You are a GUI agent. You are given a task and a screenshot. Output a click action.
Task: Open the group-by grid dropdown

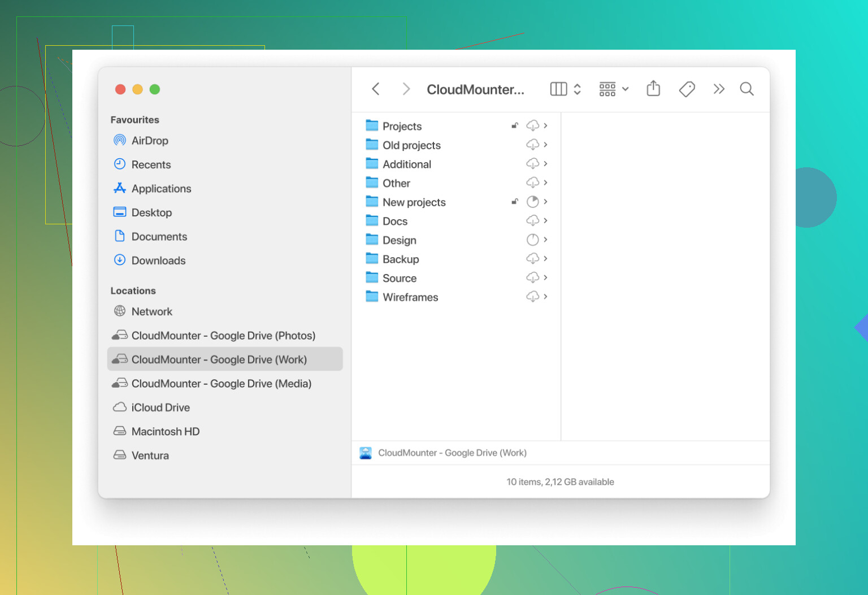(x=614, y=89)
